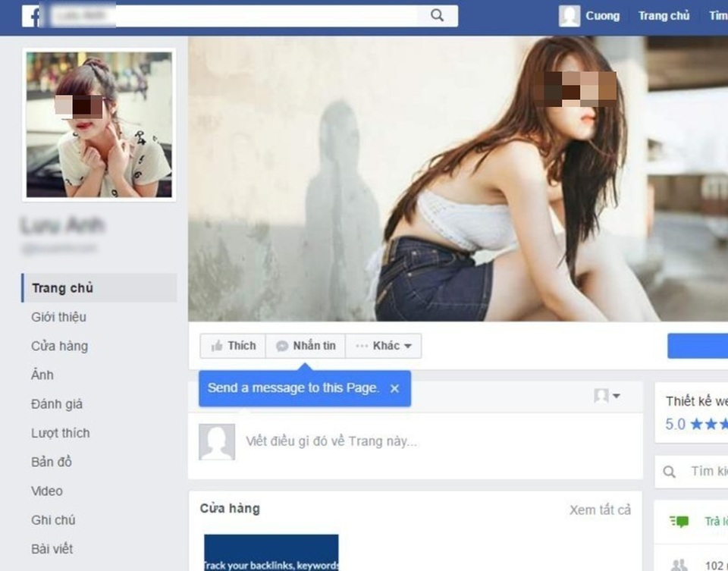Select Giới thiệu in sidebar
The width and height of the screenshot is (728, 571).
pos(59,317)
